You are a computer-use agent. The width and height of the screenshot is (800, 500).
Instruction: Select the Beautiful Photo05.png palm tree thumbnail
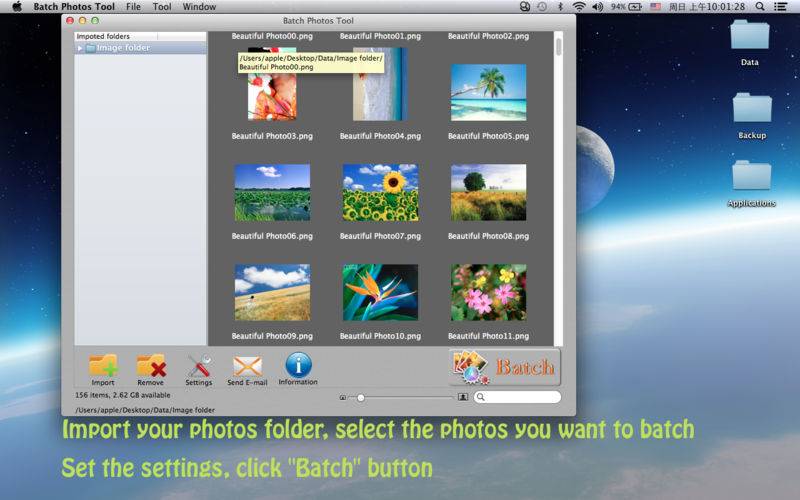(x=488, y=92)
